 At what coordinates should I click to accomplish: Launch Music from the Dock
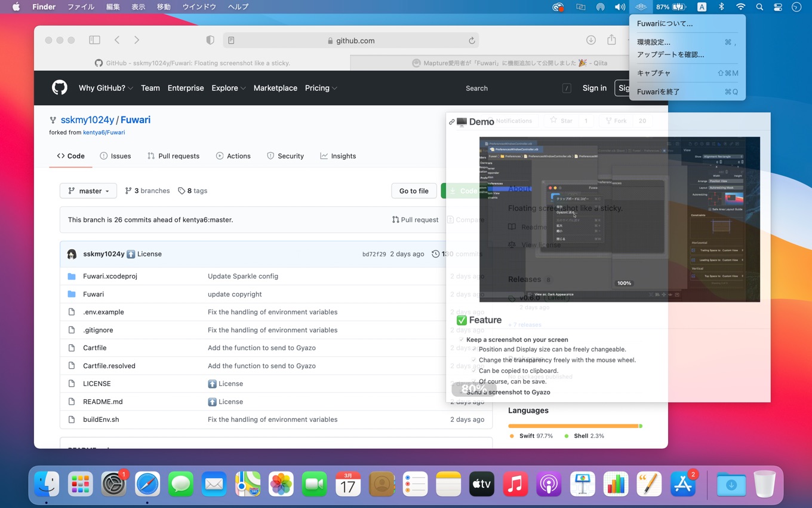[515, 483]
